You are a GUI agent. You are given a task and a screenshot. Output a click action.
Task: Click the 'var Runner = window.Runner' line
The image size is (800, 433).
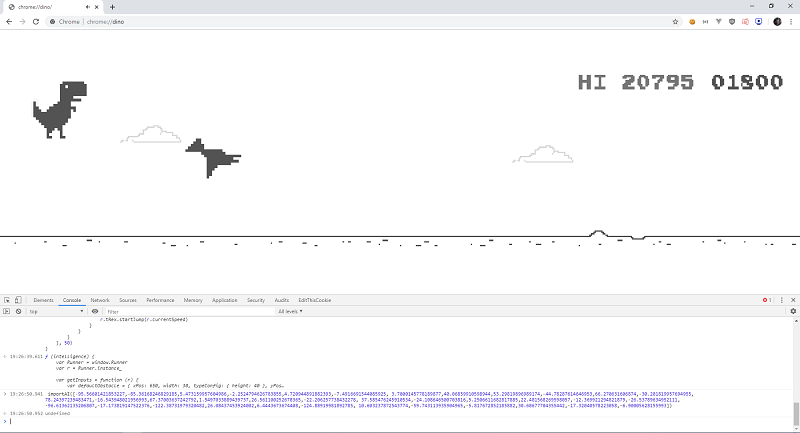click(x=91, y=363)
